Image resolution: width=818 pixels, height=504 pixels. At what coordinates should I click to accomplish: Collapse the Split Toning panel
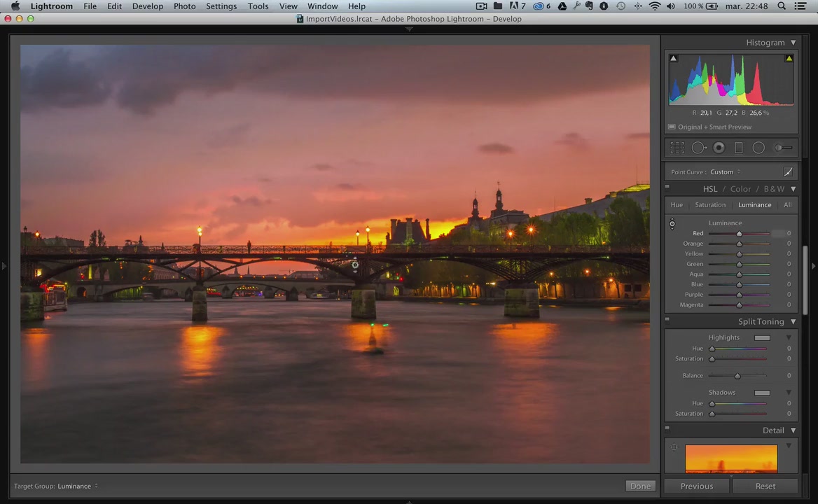[x=793, y=321]
